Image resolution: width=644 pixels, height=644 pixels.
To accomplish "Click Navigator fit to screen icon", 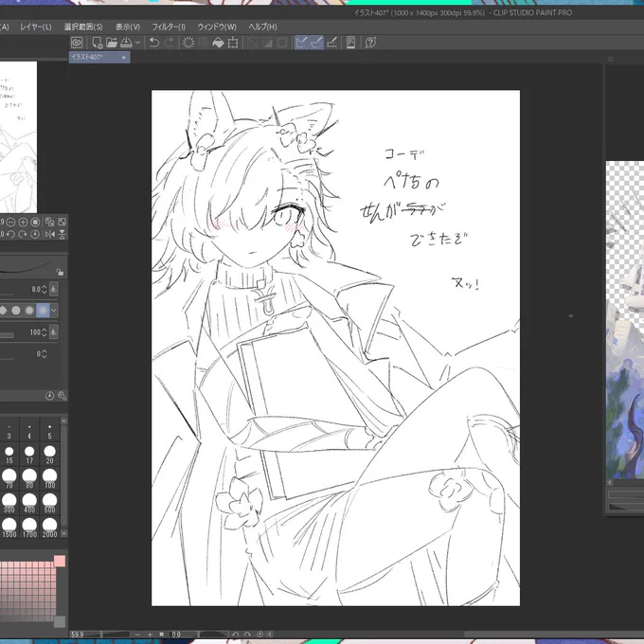I will 49,223.
